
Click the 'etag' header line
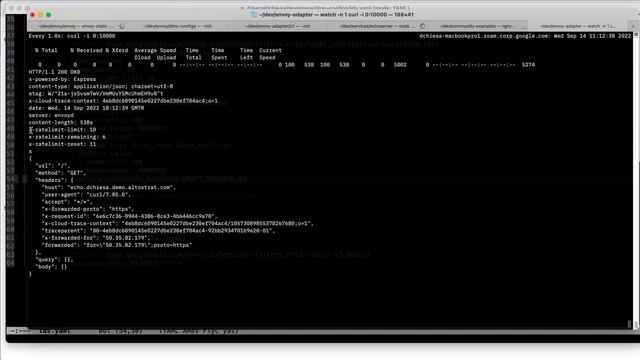pyautogui.click(x=96, y=94)
